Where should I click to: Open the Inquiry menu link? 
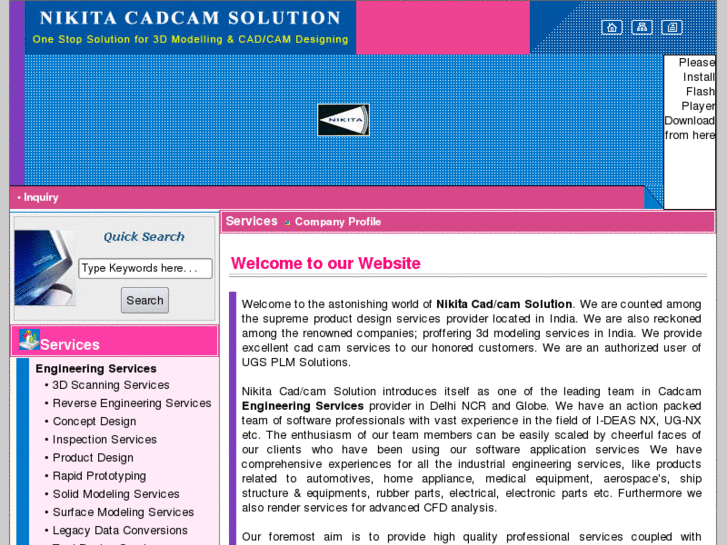click(x=41, y=198)
